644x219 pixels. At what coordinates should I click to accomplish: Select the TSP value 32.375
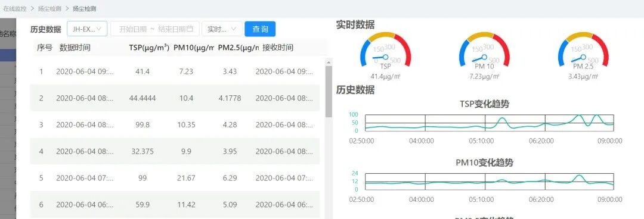coord(143,151)
